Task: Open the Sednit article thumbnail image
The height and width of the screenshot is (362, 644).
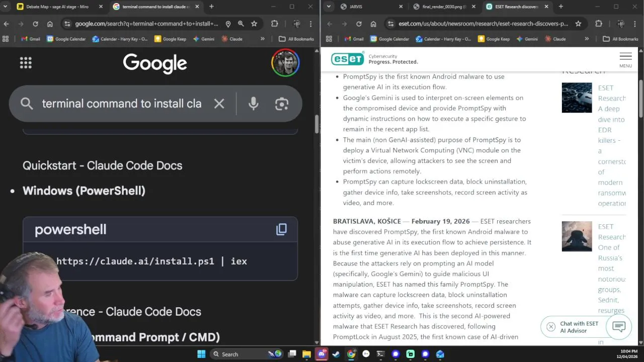Action: (577, 236)
